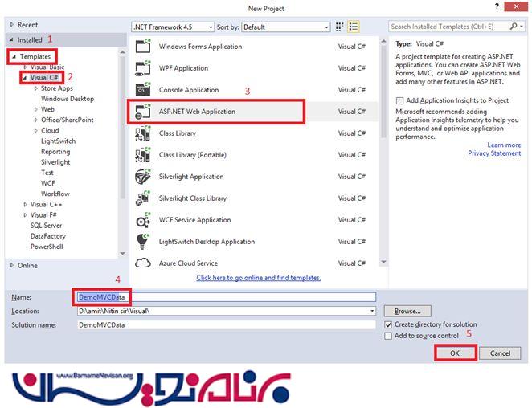
Task: Expand the Online section
Action: (x=12, y=265)
